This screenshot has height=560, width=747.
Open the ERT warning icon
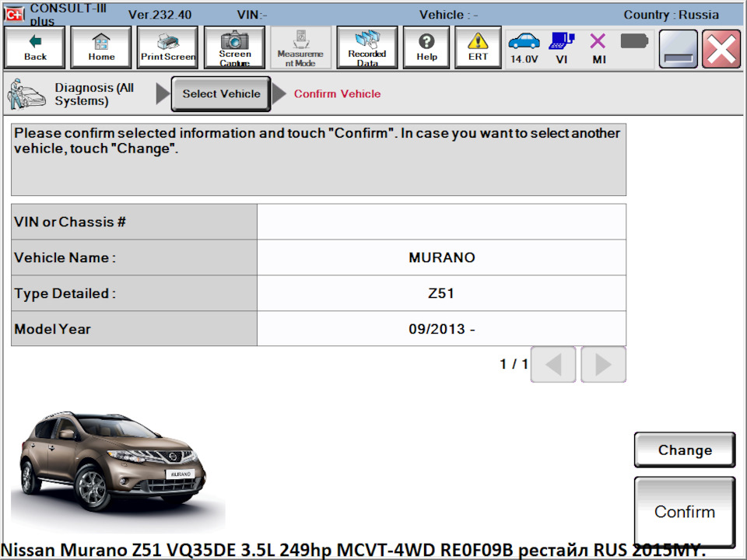tap(477, 47)
